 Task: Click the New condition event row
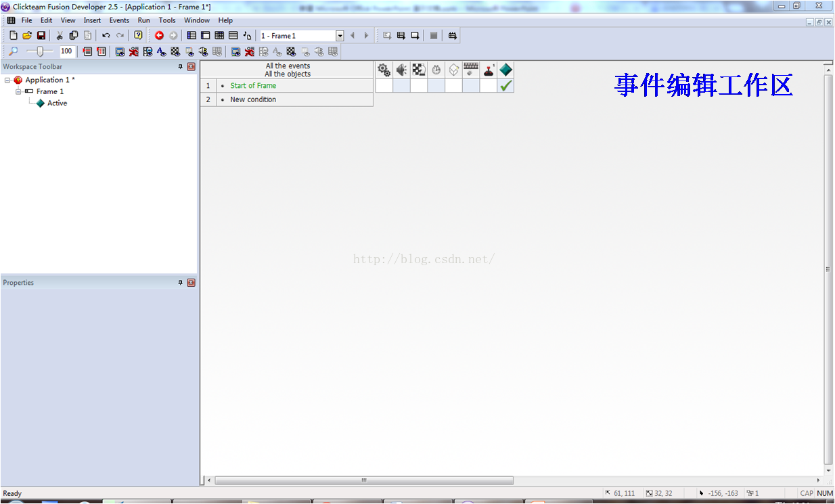point(252,99)
